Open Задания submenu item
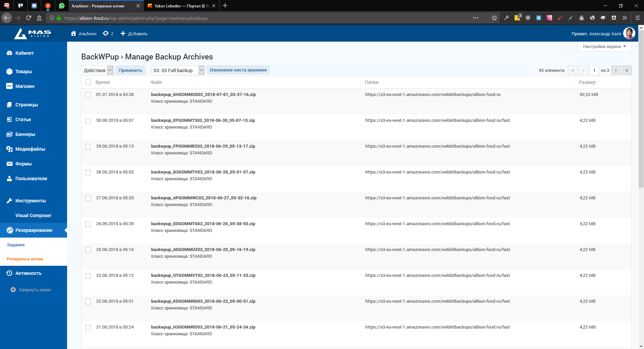Screen dimensions: 644x349 coord(16,245)
